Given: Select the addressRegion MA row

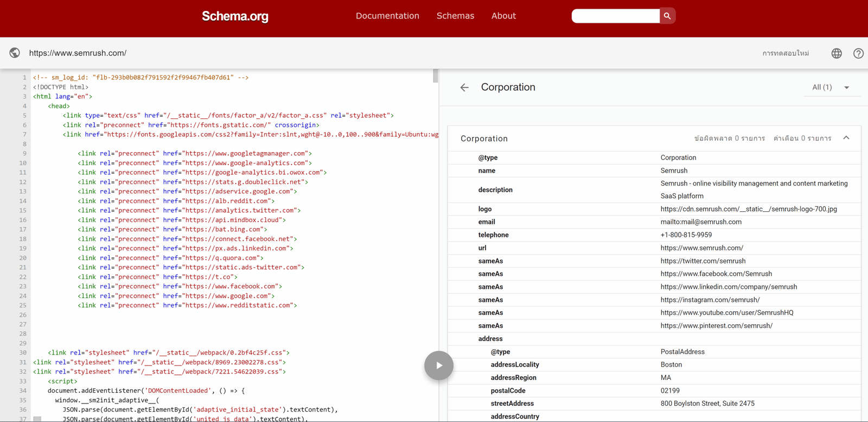Looking at the screenshot, I should pyautogui.click(x=654, y=378).
